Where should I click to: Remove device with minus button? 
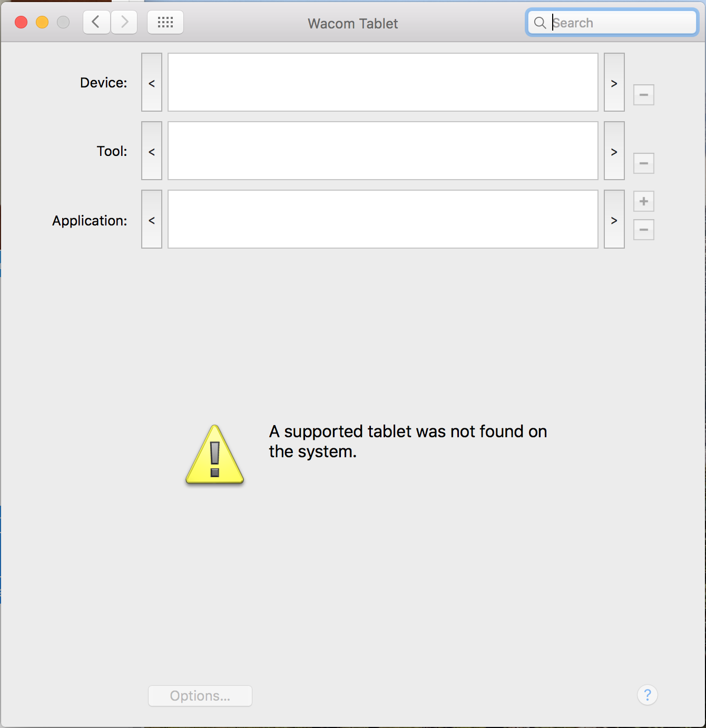(643, 95)
